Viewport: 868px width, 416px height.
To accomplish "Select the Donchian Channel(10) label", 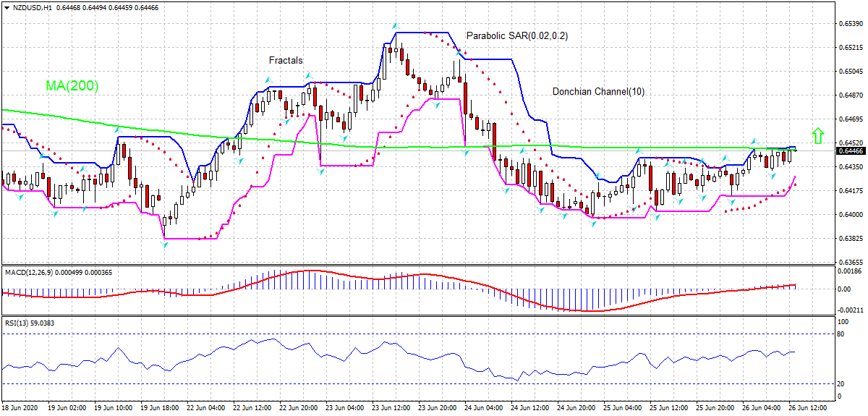I will pos(598,92).
